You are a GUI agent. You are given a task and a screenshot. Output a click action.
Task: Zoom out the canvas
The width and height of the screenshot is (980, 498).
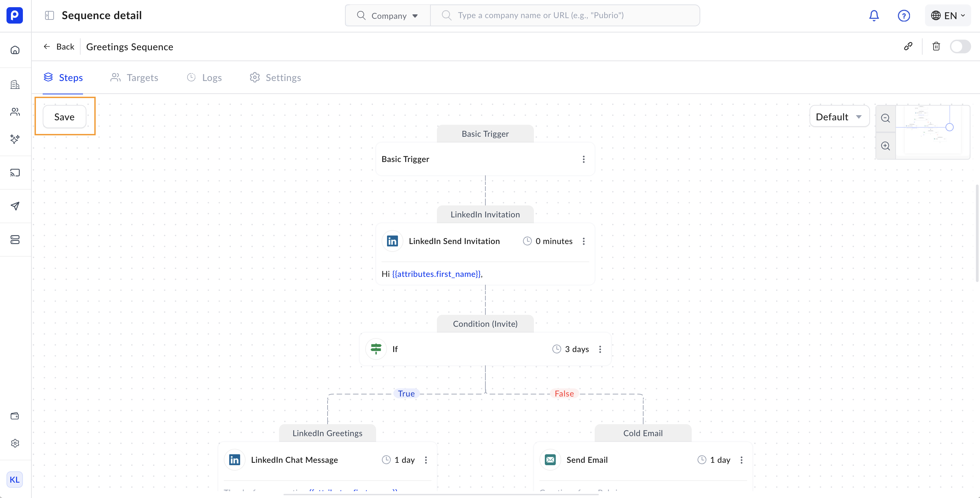[x=886, y=118]
